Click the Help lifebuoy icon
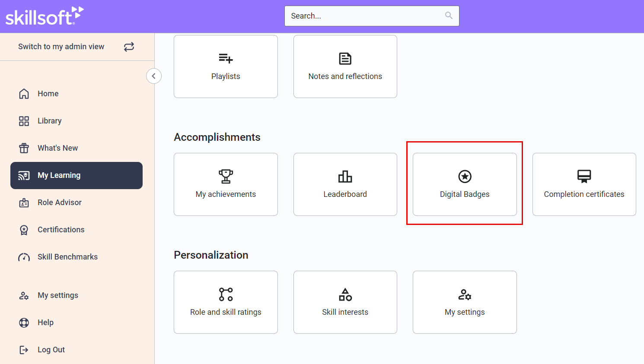 pyautogui.click(x=24, y=323)
